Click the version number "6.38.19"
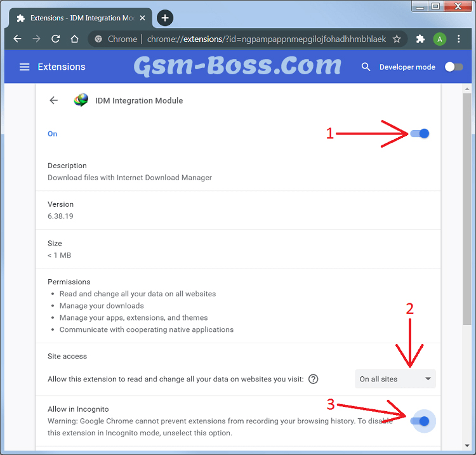 pyautogui.click(x=60, y=216)
